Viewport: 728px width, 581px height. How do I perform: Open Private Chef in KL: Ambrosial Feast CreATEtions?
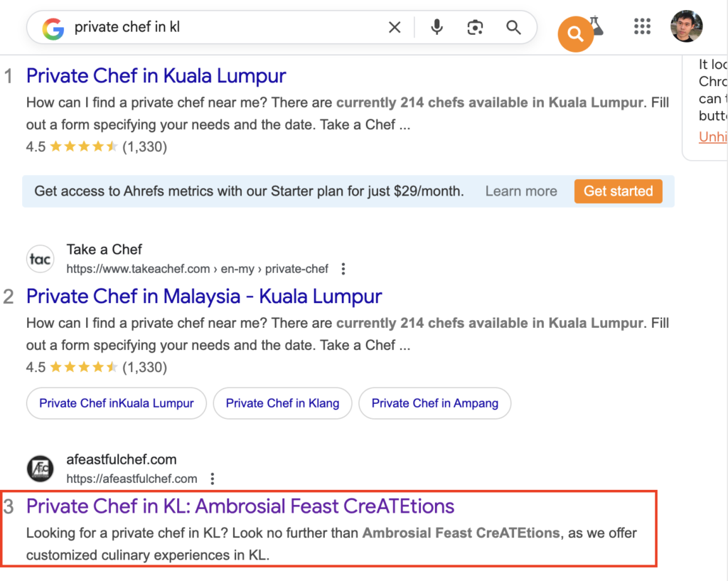pos(240,506)
